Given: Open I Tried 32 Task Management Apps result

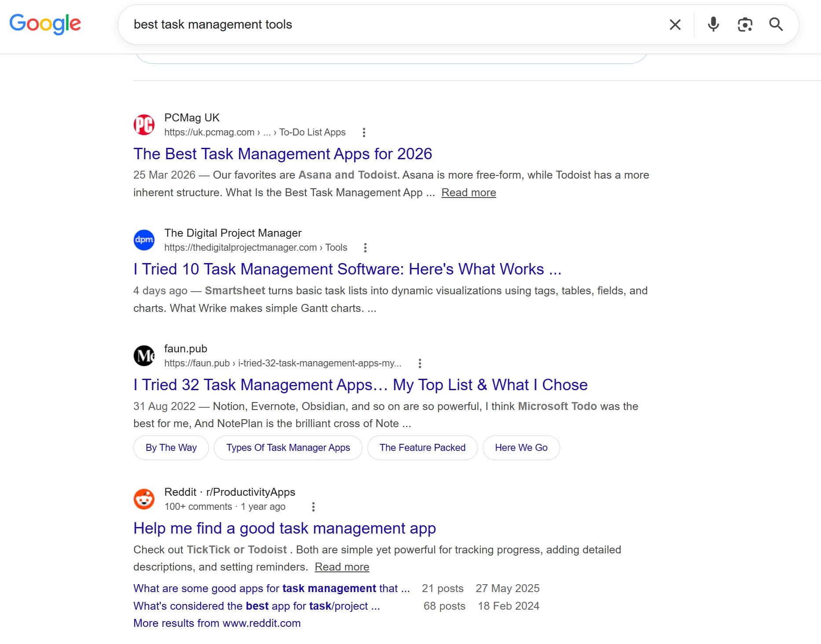Looking at the screenshot, I should click(x=360, y=385).
